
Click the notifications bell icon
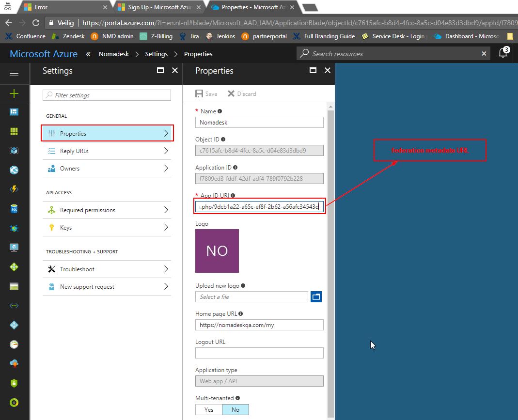(503, 53)
